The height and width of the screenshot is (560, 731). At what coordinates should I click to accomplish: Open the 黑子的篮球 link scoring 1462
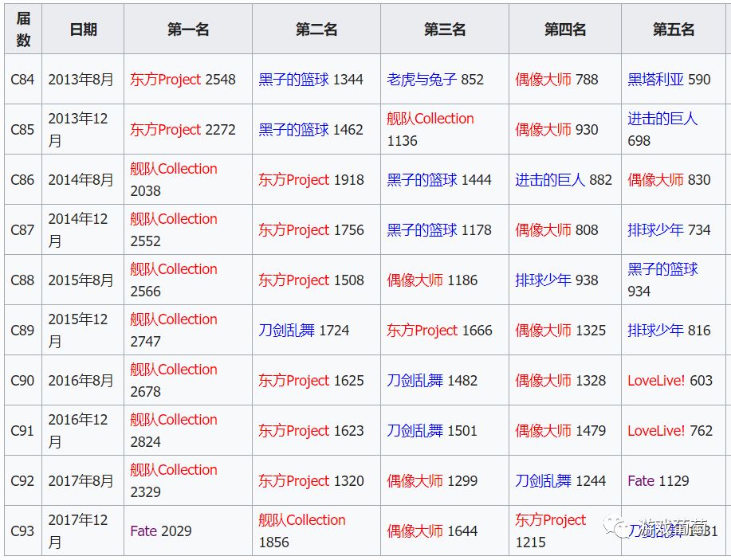[293, 130]
